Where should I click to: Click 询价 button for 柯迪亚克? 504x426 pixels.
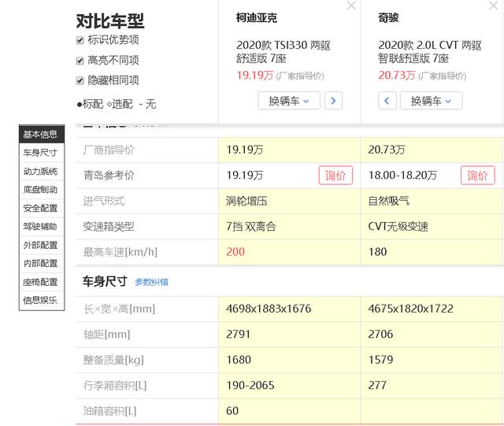(x=335, y=176)
